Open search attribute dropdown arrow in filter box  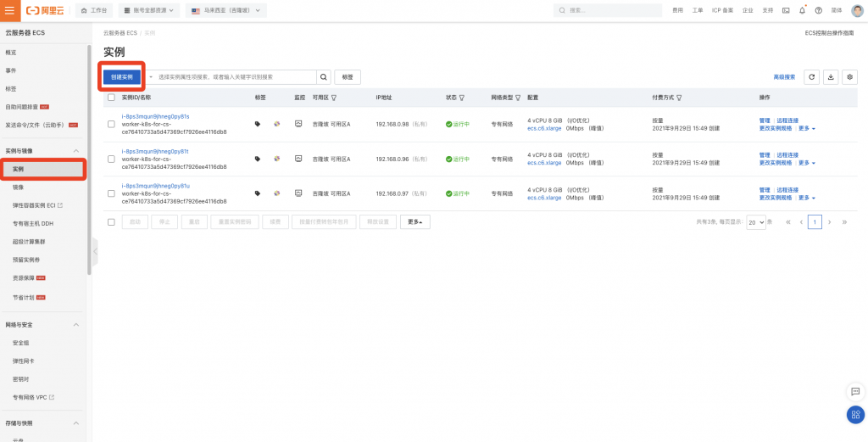151,77
